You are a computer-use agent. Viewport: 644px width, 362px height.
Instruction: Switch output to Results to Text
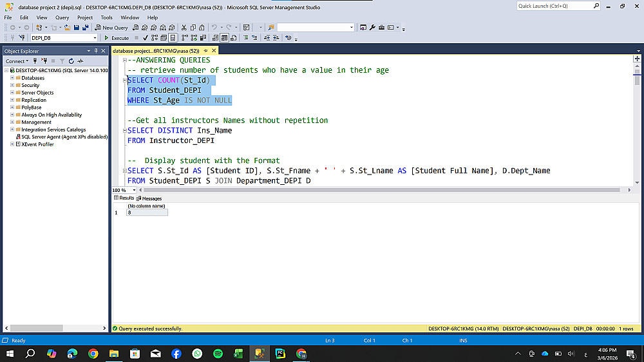click(215, 38)
